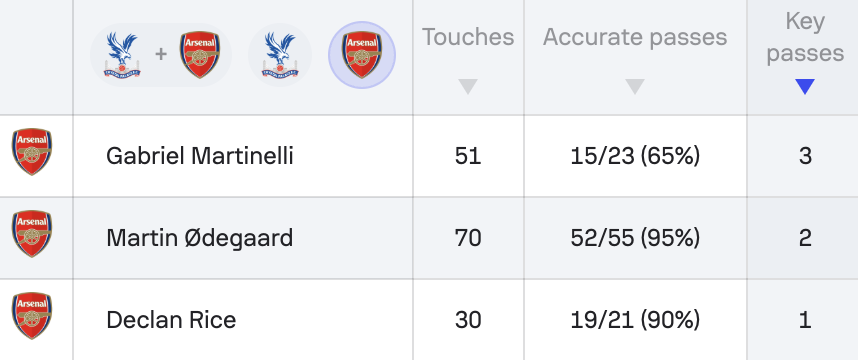The height and width of the screenshot is (360, 858).
Task: Click the Touches column header
Action: point(468,37)
